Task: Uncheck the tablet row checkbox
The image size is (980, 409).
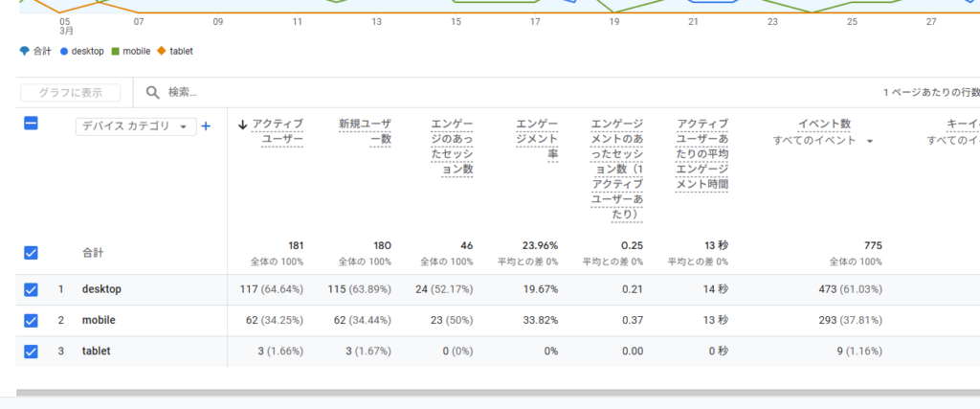Action: point(31,352)
